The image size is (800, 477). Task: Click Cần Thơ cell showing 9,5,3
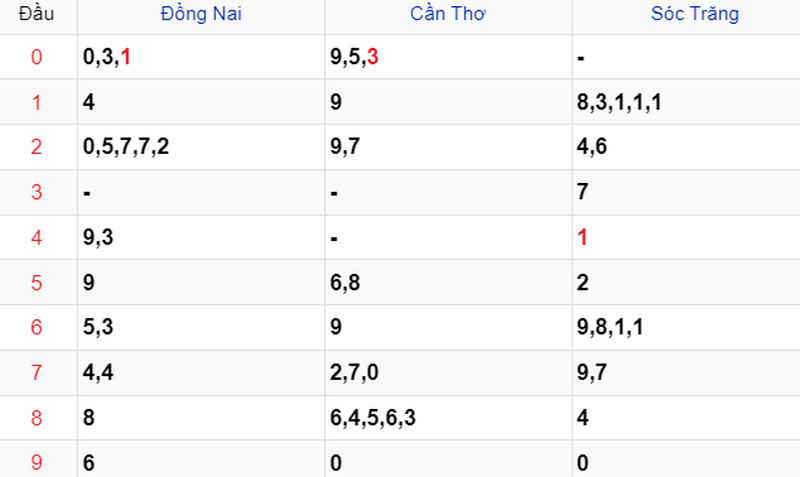448,57
